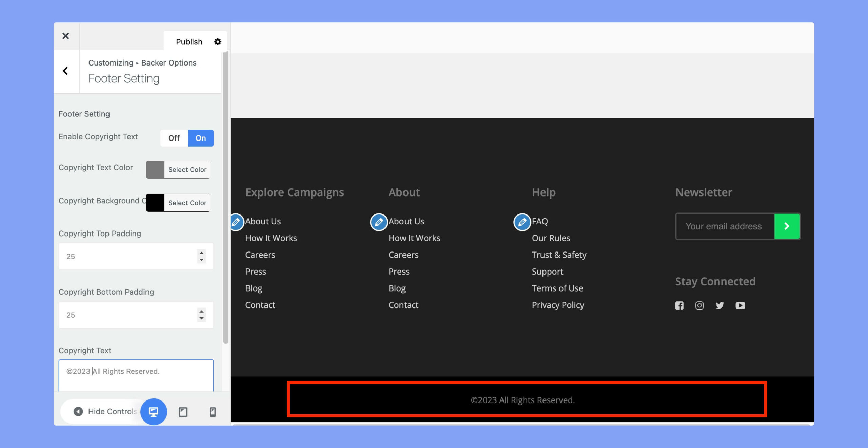Click the desktop preview icon
Viewport: 868px width, 448px height.
tap(154, 411)
